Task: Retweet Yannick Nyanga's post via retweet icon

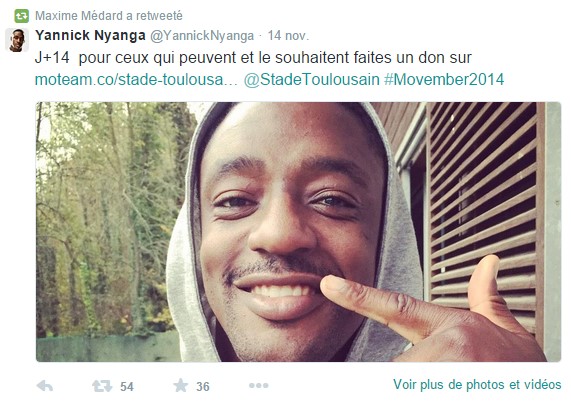Action: pos(102,386)
